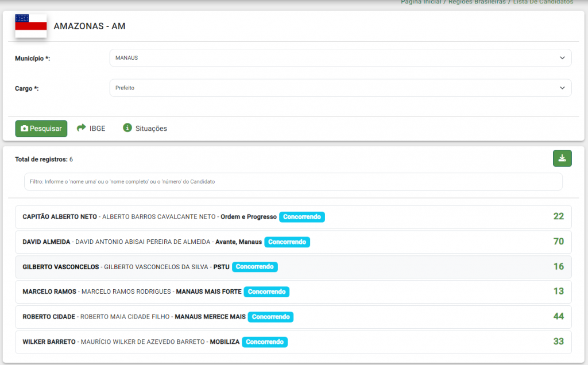The image size is (588, 365).
Task: Click the chevron arrow of Município selector
Action: click(562, 58)
